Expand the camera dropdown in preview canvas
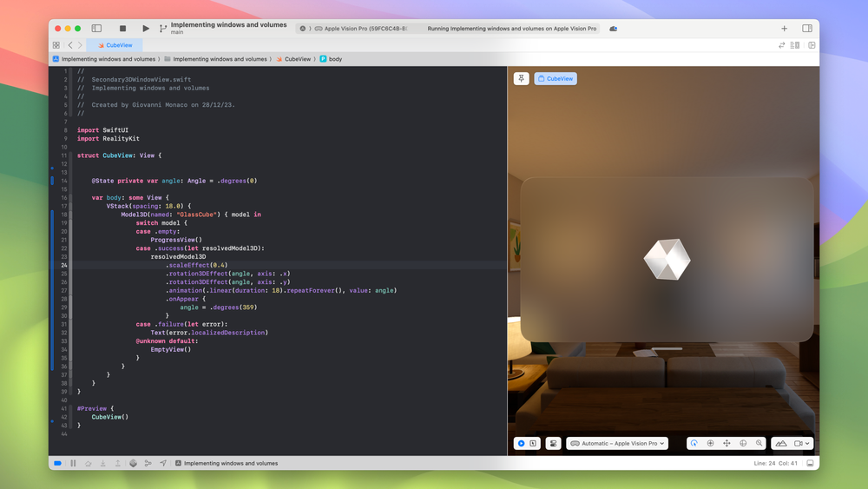This screenshot has width=868, height=489. pos(802,443)
